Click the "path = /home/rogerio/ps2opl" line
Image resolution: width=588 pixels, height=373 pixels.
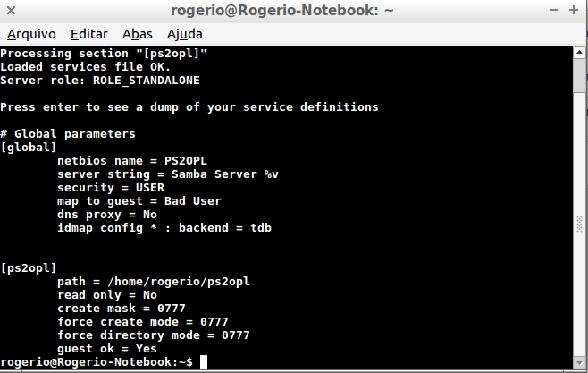click(153, 281)
